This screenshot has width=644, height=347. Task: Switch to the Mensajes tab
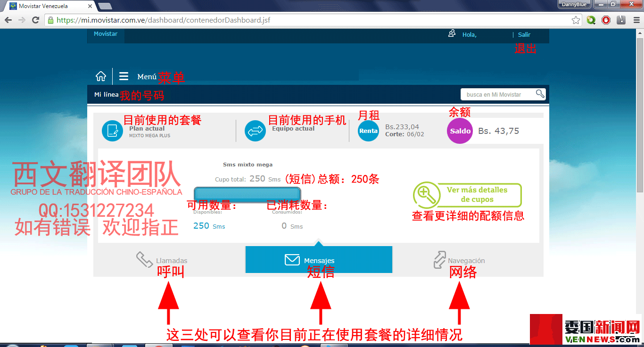coord(319,260)
